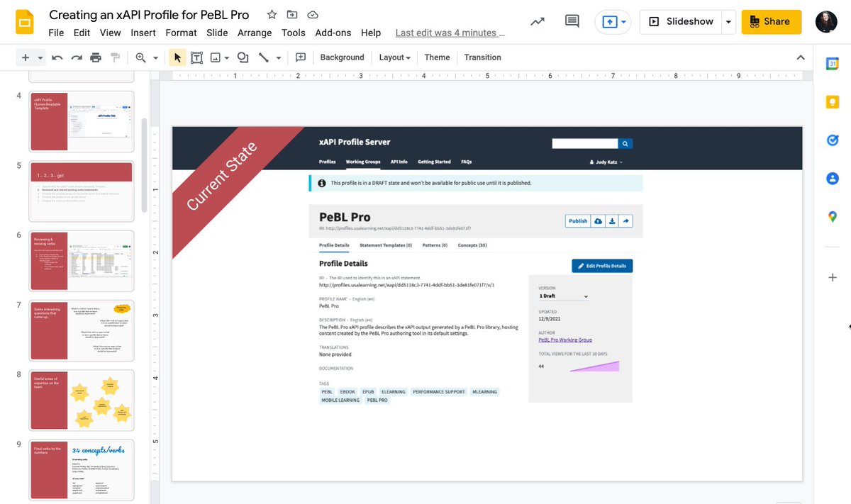Click the Theme button
Image resolution: width=851 pixels, height=504 pixels.
point(437,57)
